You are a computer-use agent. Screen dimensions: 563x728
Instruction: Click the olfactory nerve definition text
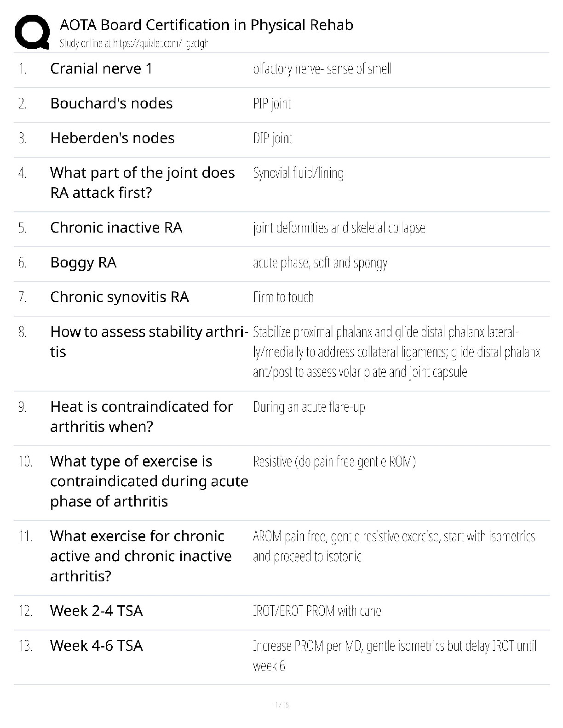click(322, 69)
